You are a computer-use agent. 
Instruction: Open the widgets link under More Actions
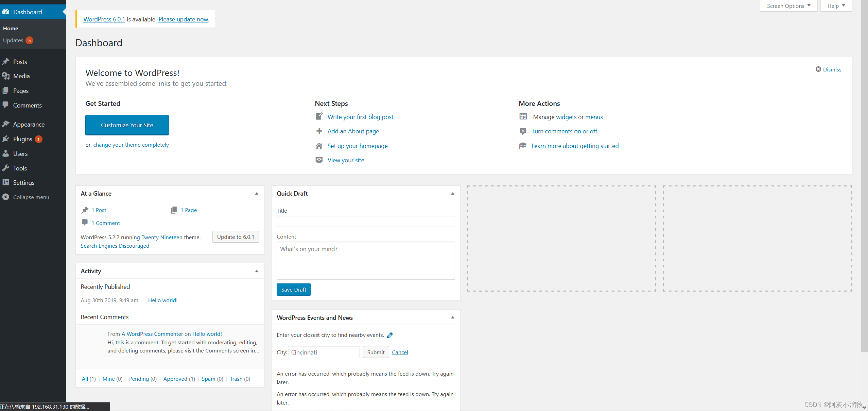tap(566, 117)
